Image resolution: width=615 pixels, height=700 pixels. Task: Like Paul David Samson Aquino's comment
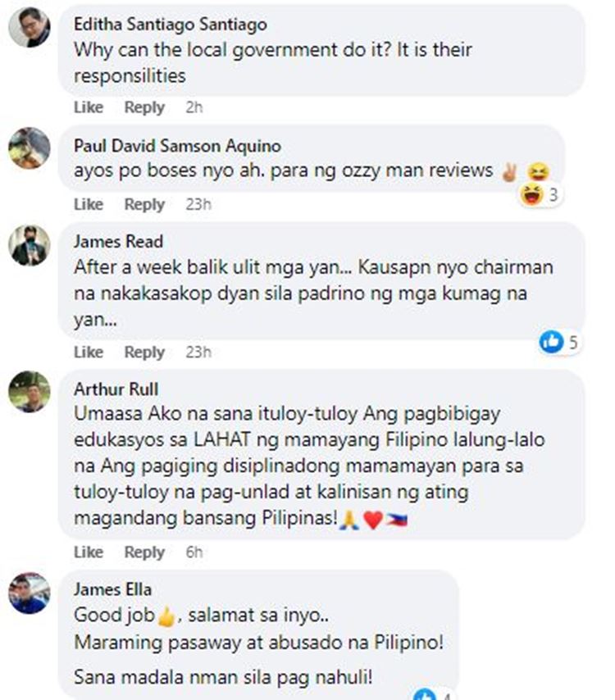click(x=89, y=204)
